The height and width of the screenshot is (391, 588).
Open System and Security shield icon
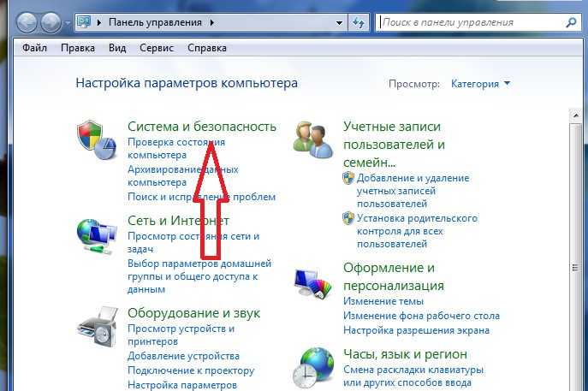[x=97, y=139]
